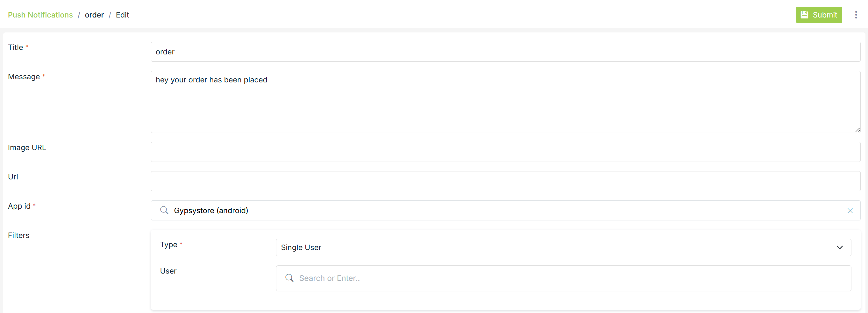Screen dimensions: 868x313
Task: Select the Gypsystore (android) text in App id
Action: click(x=211, y=210)
